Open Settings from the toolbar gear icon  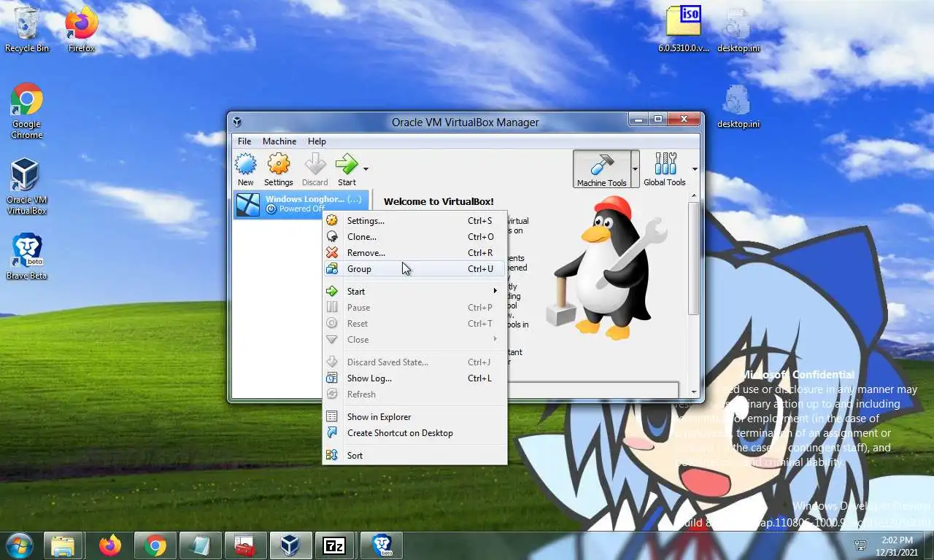pos(278,164)
